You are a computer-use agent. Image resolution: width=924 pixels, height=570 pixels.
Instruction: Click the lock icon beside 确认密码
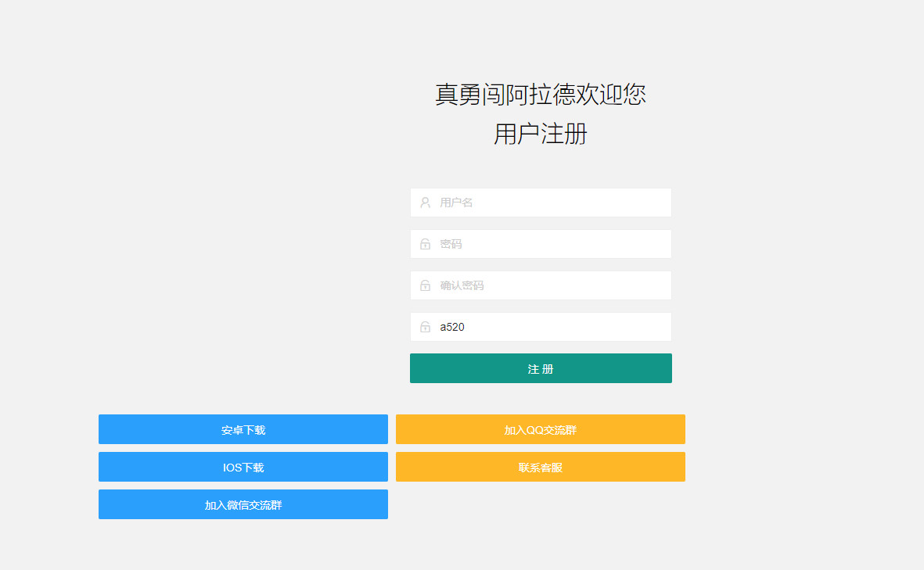click(x=425, y=285)
